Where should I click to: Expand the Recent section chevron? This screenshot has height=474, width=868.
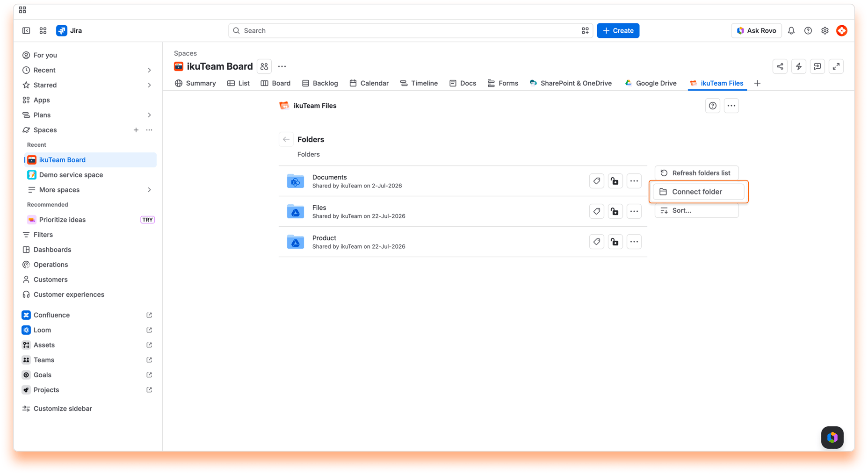[x=149, y=70]
